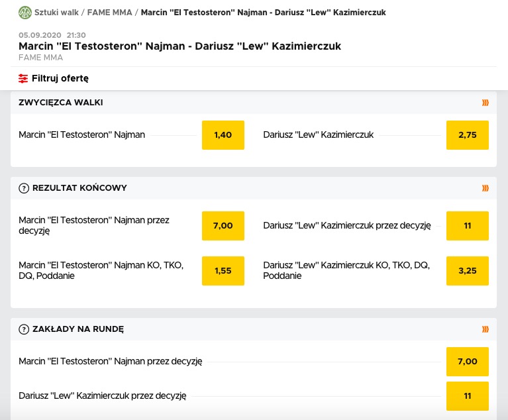
Task: Pick Najman by decision odds 7,00 in Rezultat końcowy
Action: coord(223,226)
